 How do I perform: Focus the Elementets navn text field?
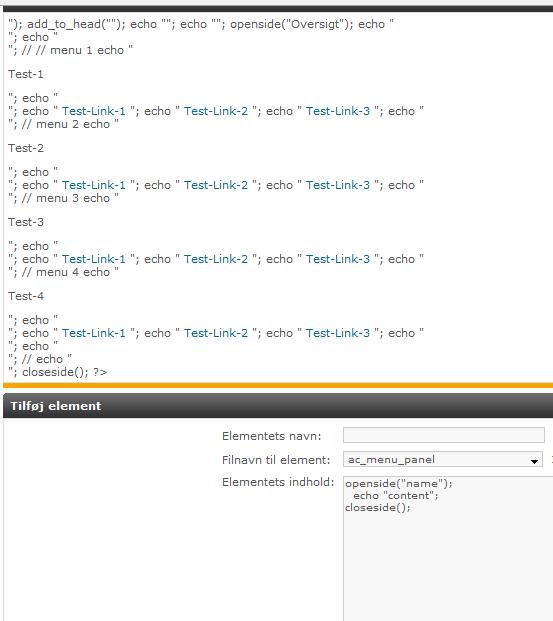point(444,435)
